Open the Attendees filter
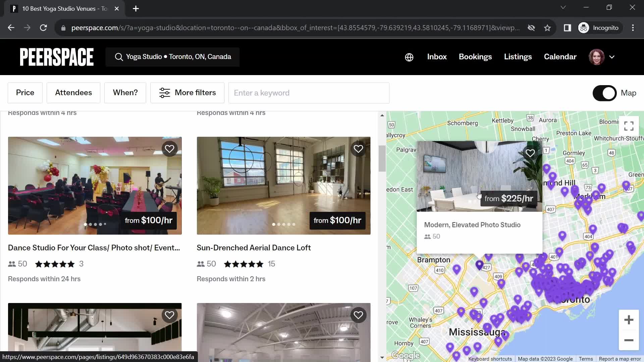The width and height of the screenshot is (644, 362). click(x=73, y=93)
